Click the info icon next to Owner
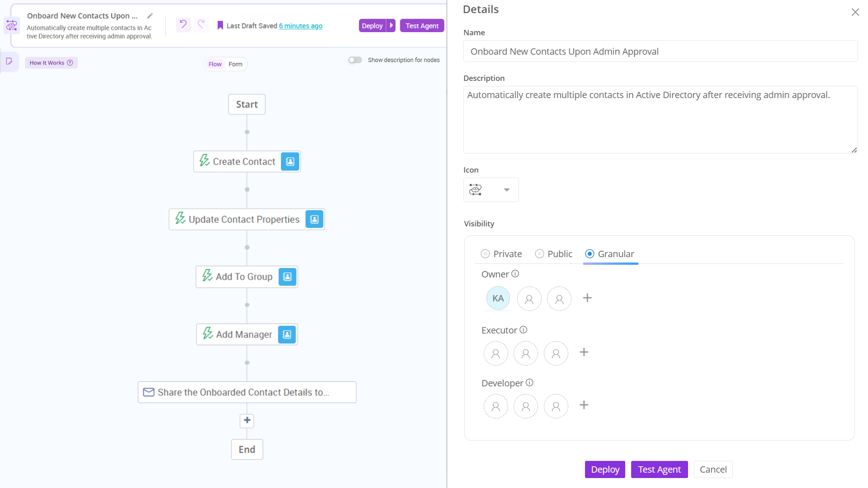This screenshot has height=488, width=868. tap(515, 274)
